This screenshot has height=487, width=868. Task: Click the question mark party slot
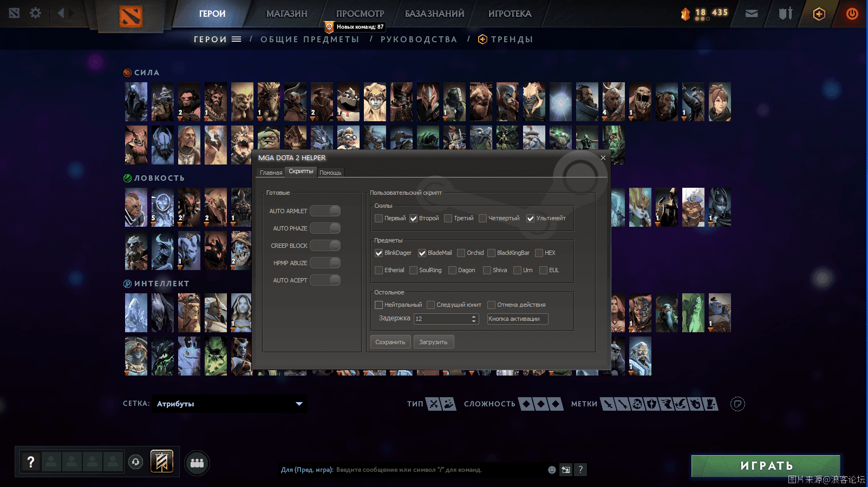coord(31,462)
